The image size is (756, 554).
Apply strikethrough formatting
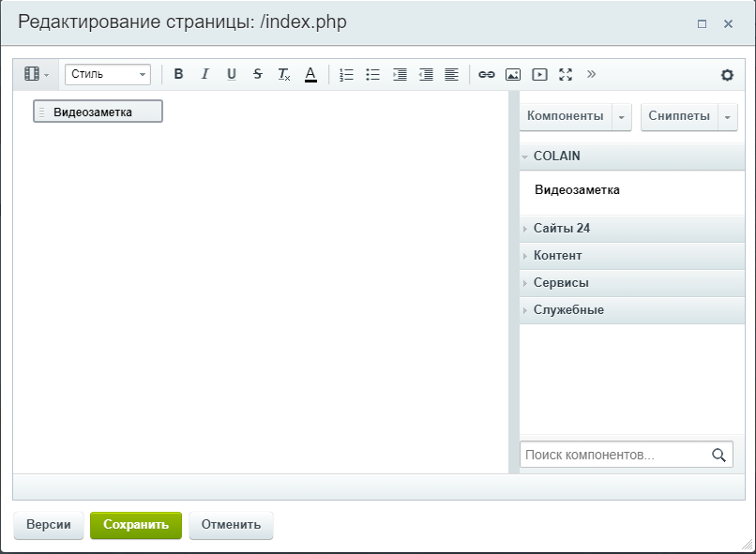click(258, 75)
